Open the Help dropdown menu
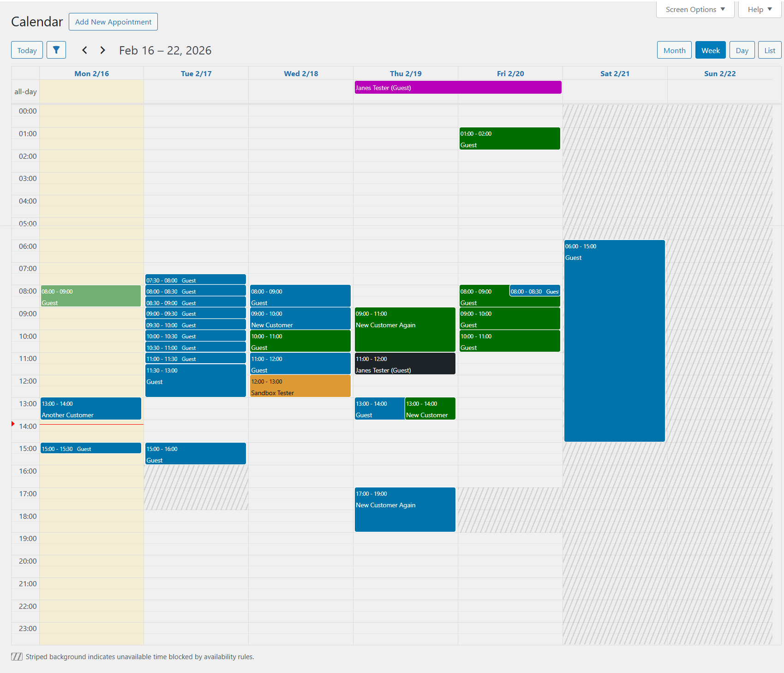This screenshot has height=673, width=784. pos(759,9)
